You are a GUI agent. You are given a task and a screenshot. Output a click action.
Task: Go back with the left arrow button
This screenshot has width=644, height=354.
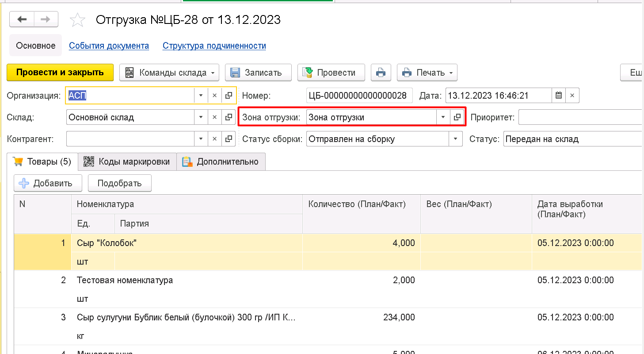[x=22, y=20]
